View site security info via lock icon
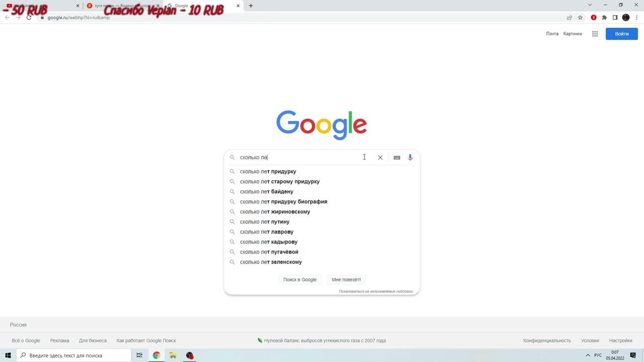Image resolution: width=644 pixels, height=362 pixels. coord(42,18)
